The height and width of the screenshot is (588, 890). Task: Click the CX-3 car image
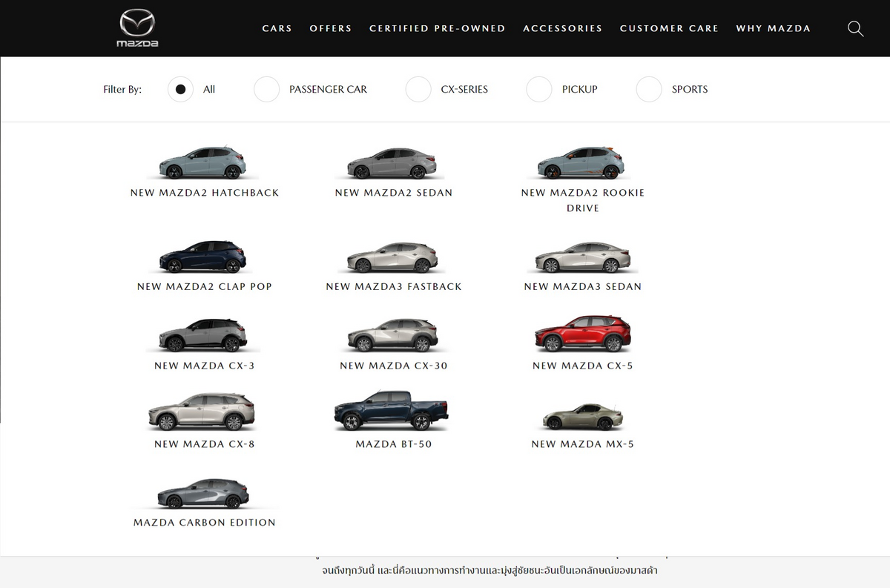click(x=203, y=335)
